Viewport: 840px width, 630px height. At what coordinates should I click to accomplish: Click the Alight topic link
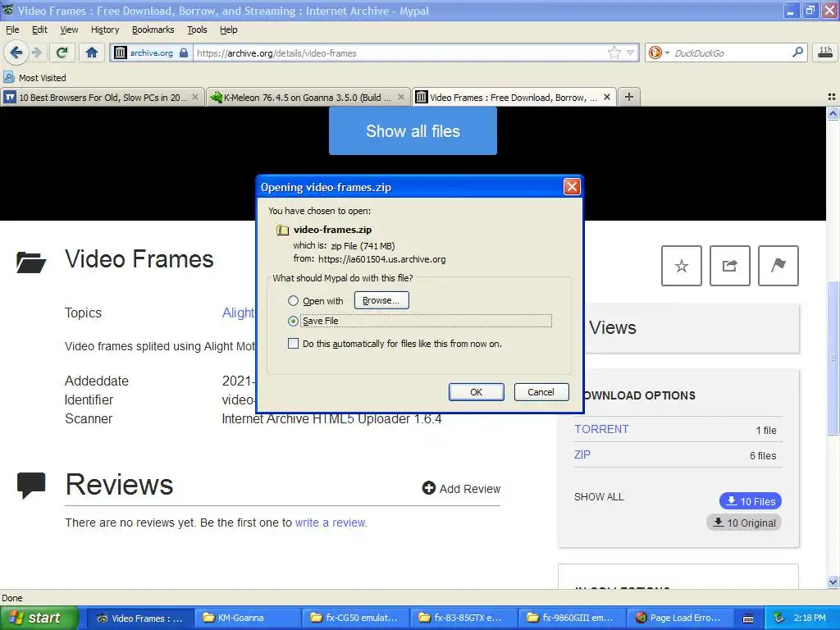239,313
